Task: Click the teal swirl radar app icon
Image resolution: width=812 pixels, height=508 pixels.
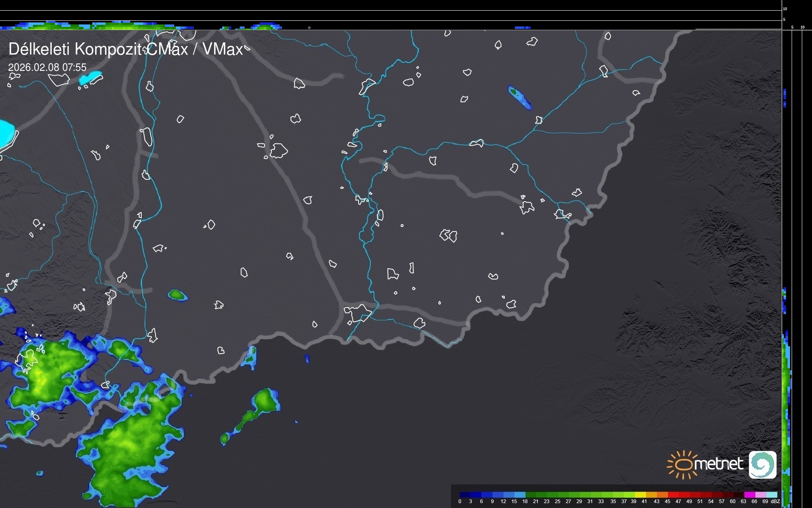Action: point(762,464)
